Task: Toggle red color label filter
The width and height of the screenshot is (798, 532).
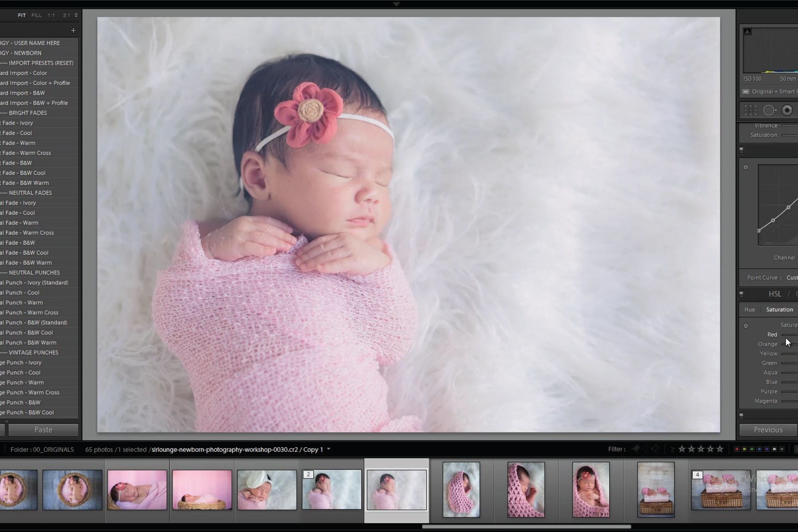Action: [x=737, y=449]
